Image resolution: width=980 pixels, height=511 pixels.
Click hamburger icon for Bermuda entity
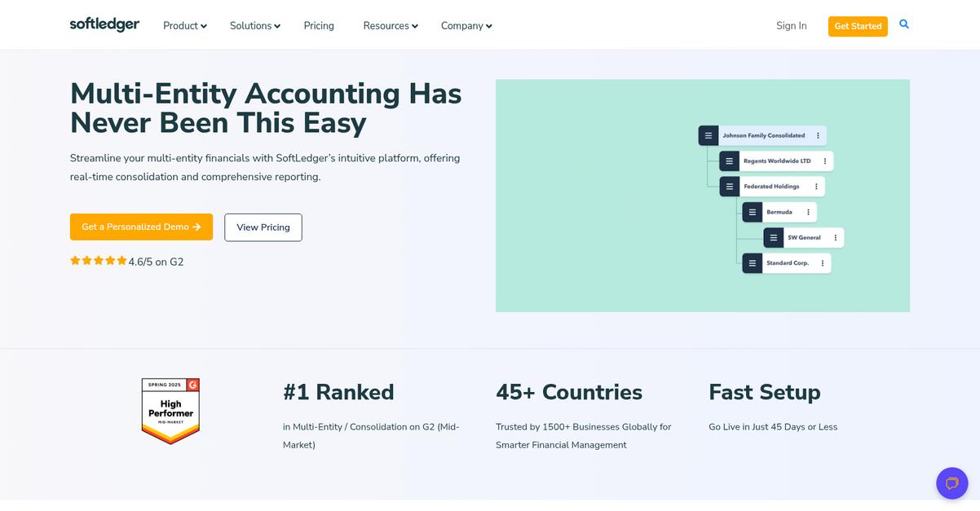tap(752, 212)
